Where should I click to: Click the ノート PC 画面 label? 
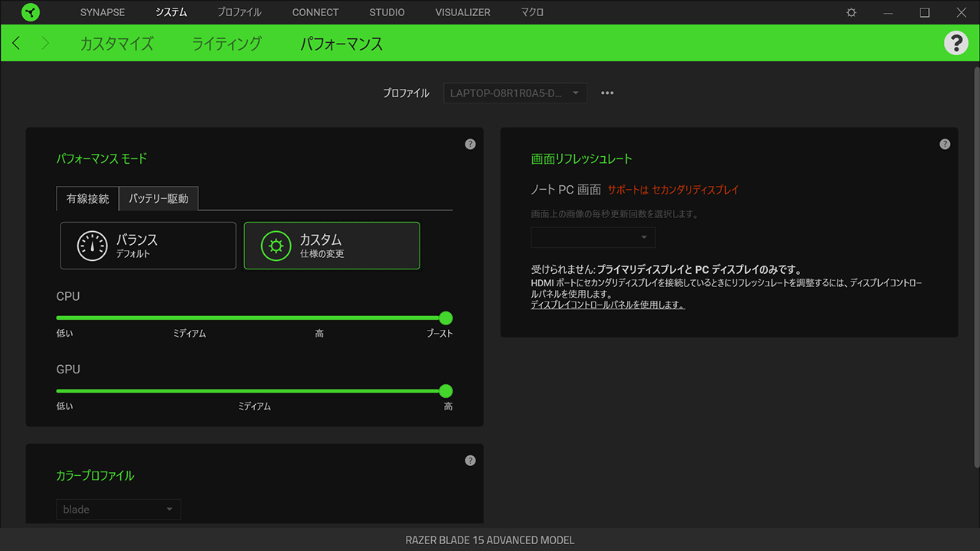click(566, 190)
